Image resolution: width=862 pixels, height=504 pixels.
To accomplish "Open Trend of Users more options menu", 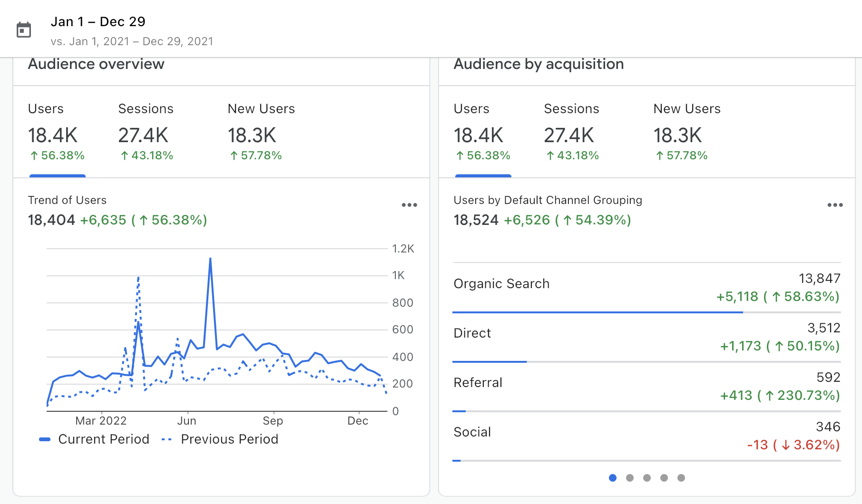I will point(409,205).
